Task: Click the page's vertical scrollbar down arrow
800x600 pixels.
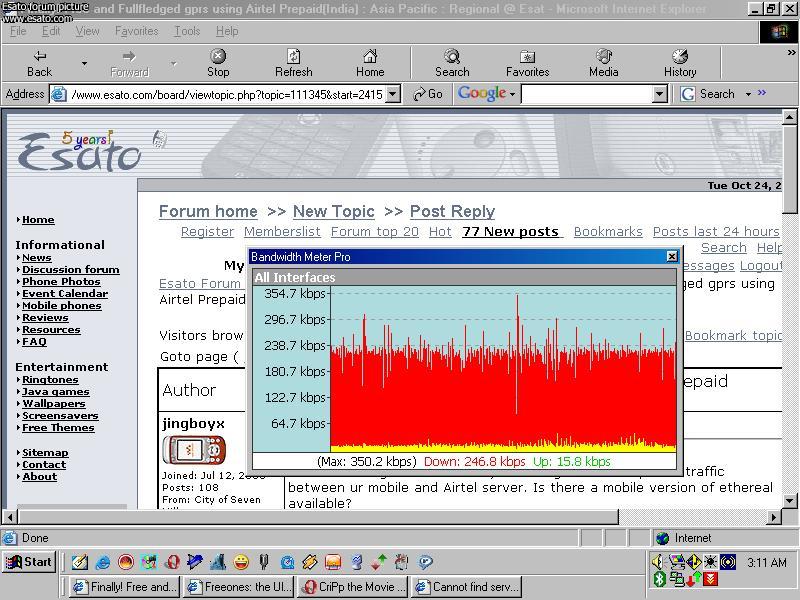Action: pos(789,501)
